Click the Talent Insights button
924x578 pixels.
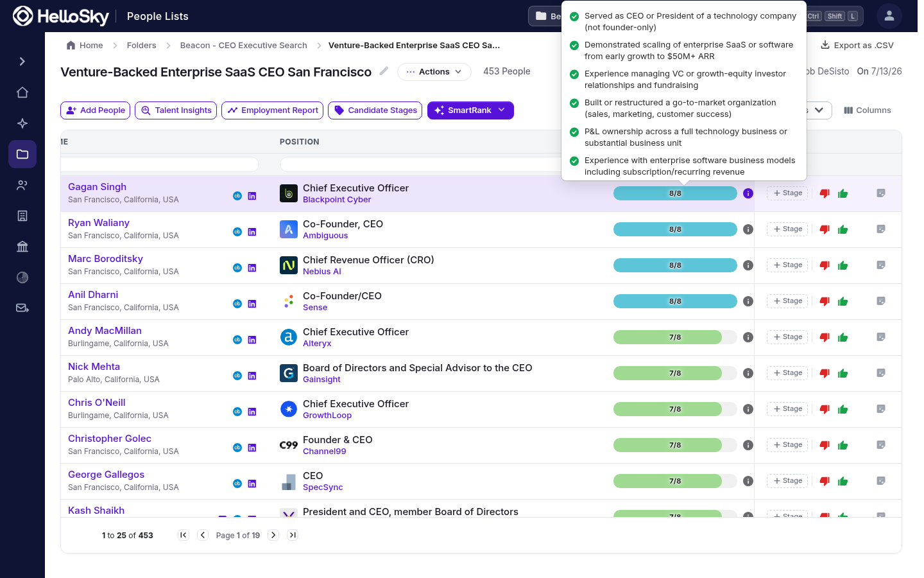176,110
